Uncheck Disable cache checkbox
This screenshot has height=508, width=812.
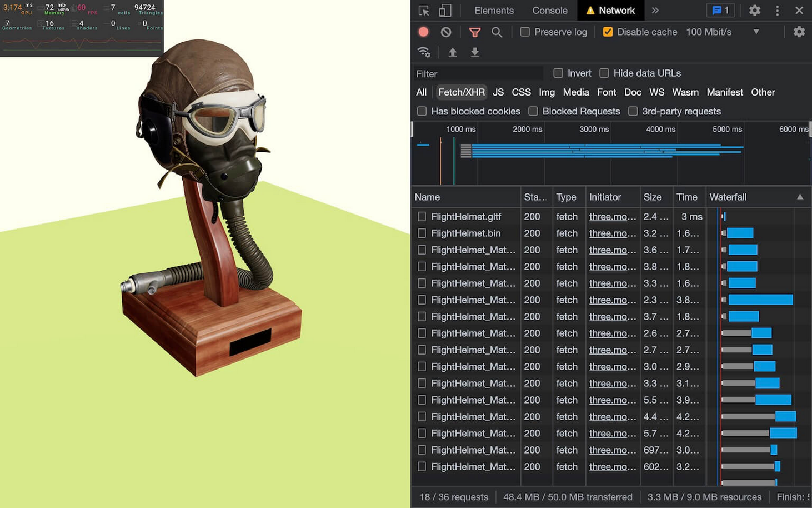click(608, 32)
